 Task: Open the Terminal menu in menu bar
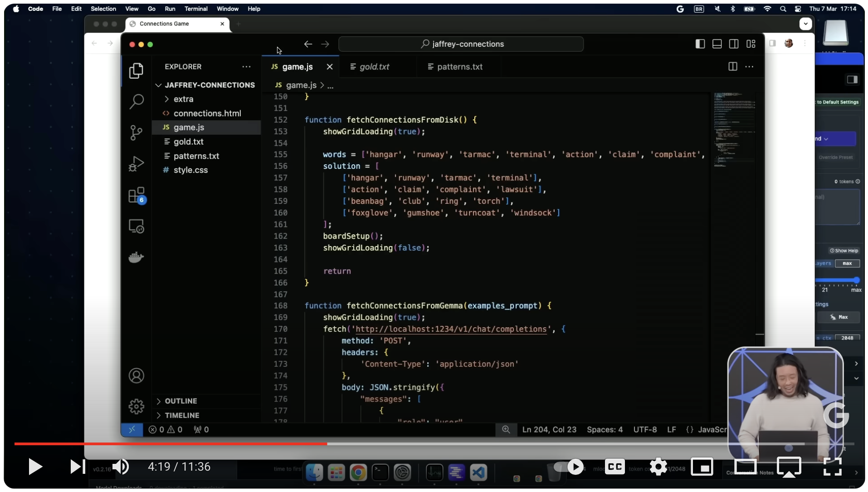tap(195, 9)
